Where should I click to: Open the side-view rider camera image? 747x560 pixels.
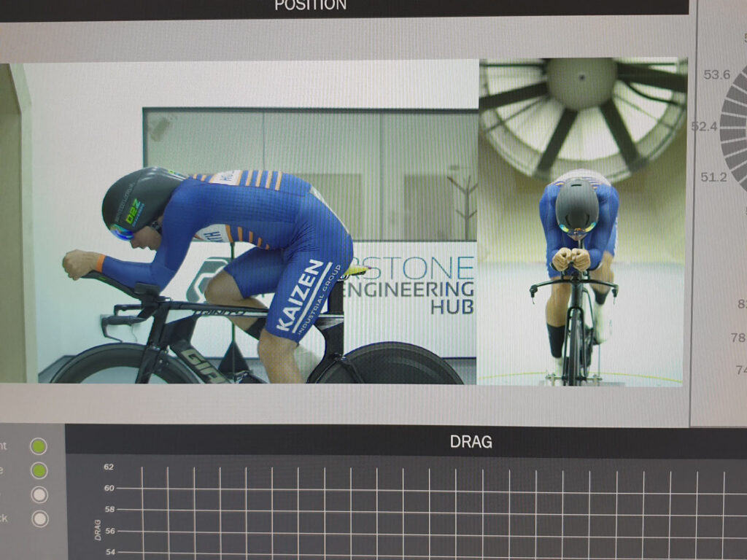click(248, 222)
